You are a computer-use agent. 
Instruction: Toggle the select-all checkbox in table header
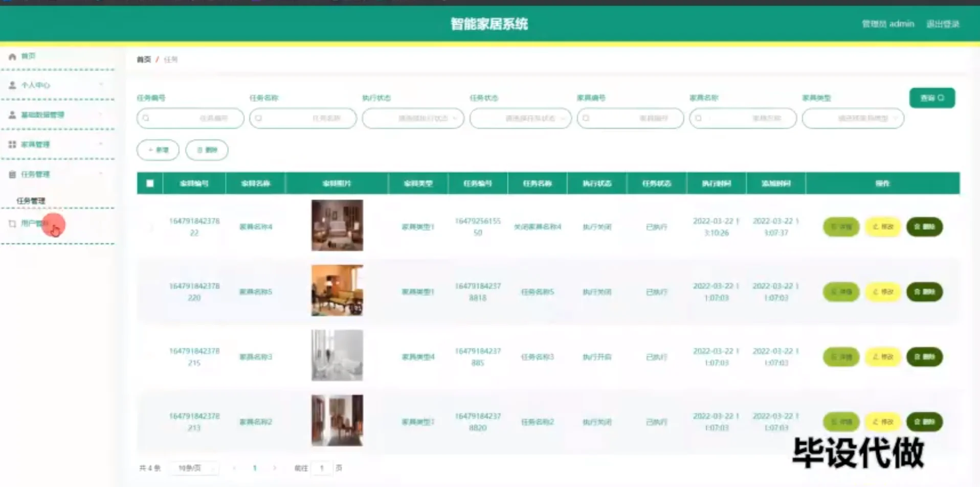[x=150, y=183]
